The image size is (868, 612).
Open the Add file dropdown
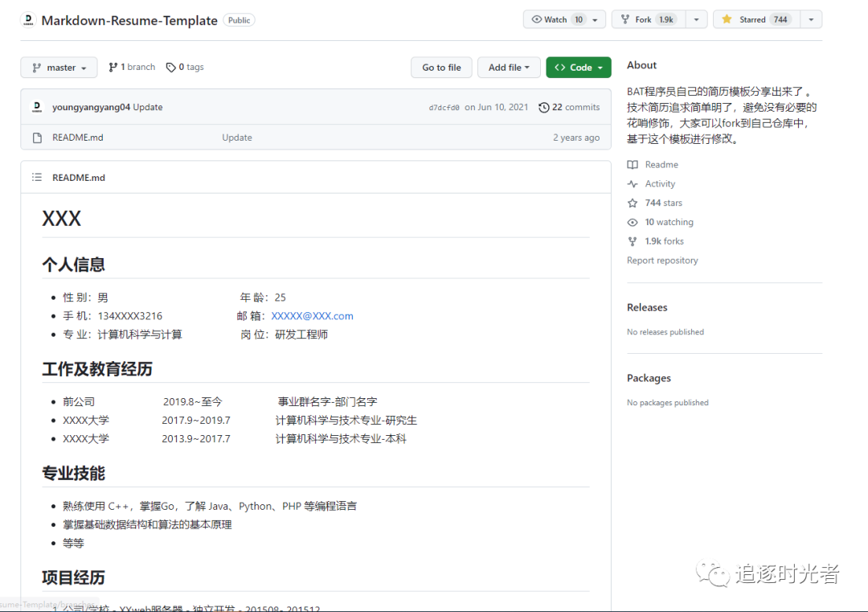(509, 67)
